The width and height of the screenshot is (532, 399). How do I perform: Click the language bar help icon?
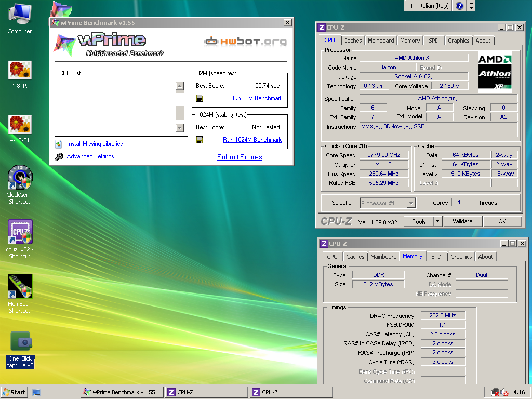coord(459,6)
